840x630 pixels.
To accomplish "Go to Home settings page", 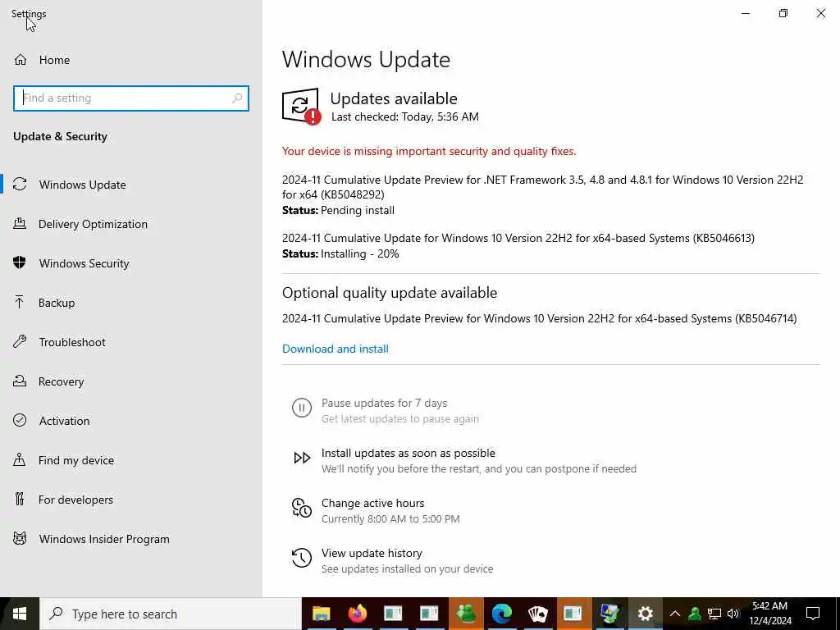I will [131, 60].
